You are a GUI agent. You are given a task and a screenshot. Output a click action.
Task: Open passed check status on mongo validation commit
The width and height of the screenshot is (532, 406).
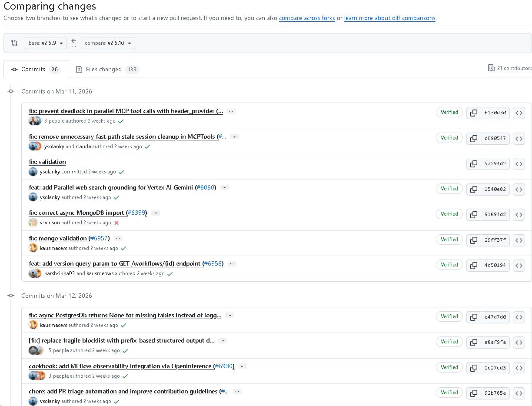(123, 249)
